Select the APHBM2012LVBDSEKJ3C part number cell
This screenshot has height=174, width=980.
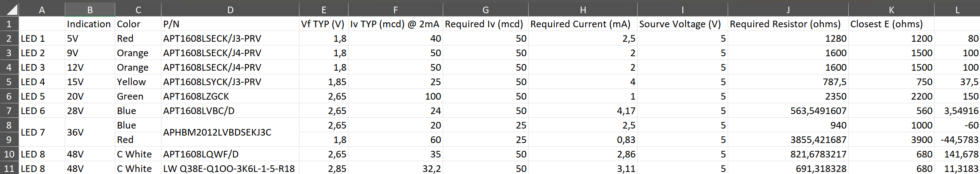tap(230, 132)
